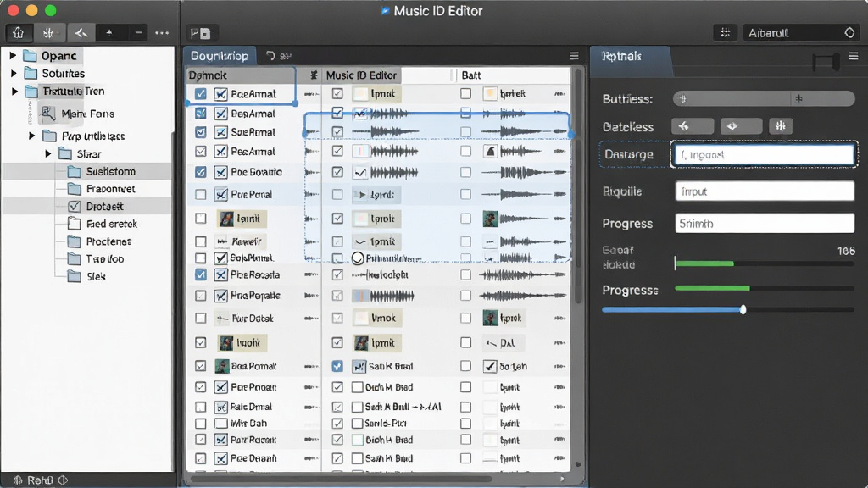Open the equalizer sliders icon beside the home icon
868x488 pixels.
tap(48, 33)
